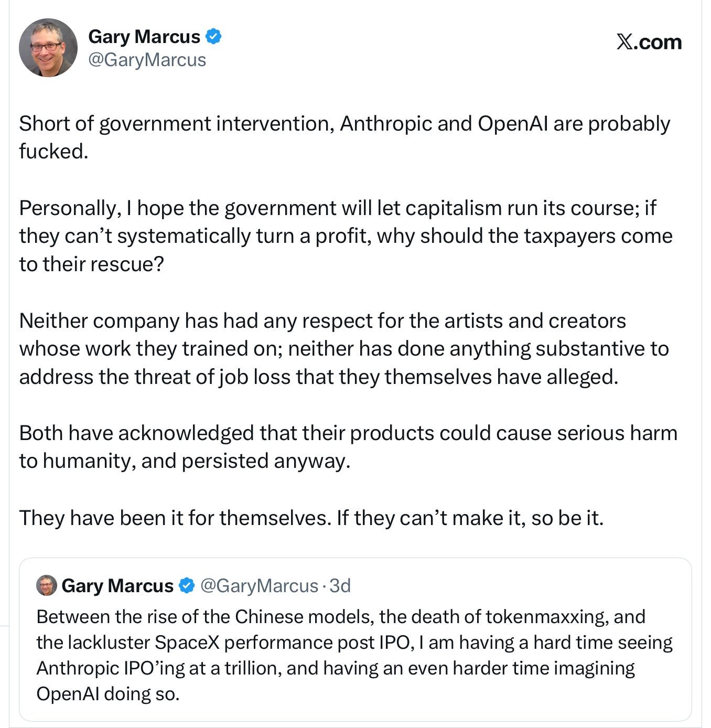Click the bold Gary Marcus display name

click(x=144, y=37)
